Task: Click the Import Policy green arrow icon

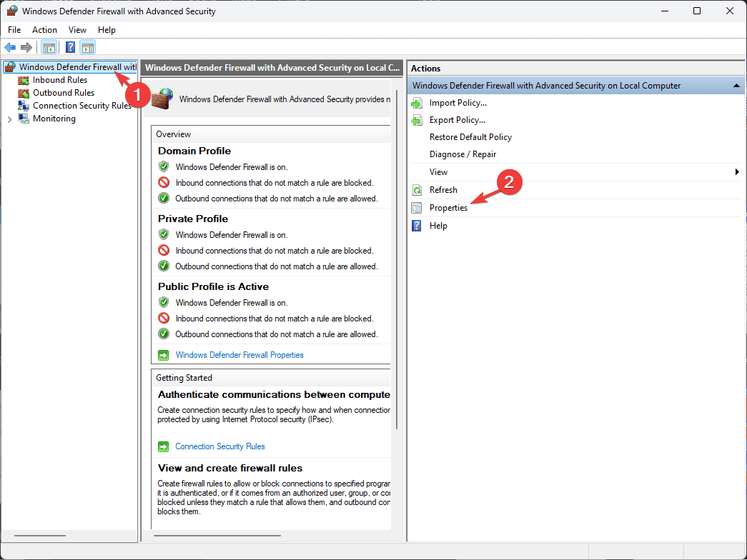Action: (417, 104)
